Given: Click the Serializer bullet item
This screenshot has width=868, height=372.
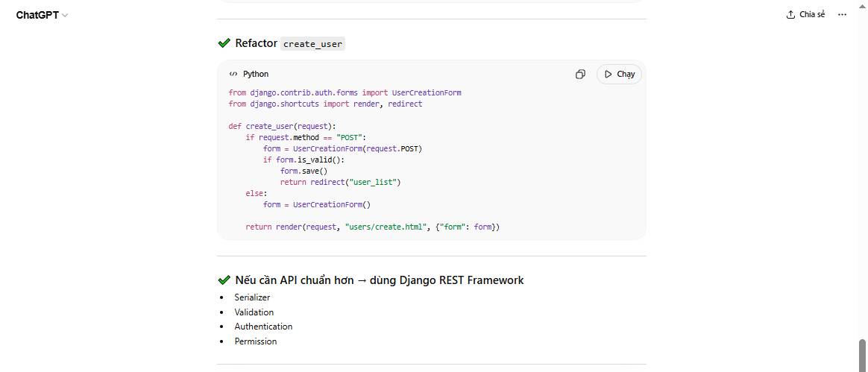Looking at the screenshot, I should (x=252, y=297).
